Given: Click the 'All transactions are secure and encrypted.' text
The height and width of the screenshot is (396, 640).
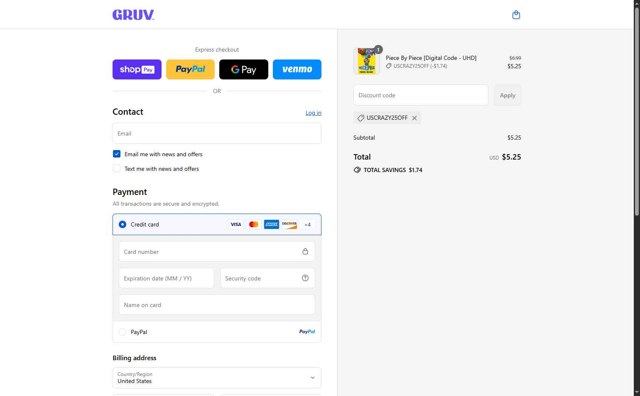Looking at the screenshot, I should (166, 204).
